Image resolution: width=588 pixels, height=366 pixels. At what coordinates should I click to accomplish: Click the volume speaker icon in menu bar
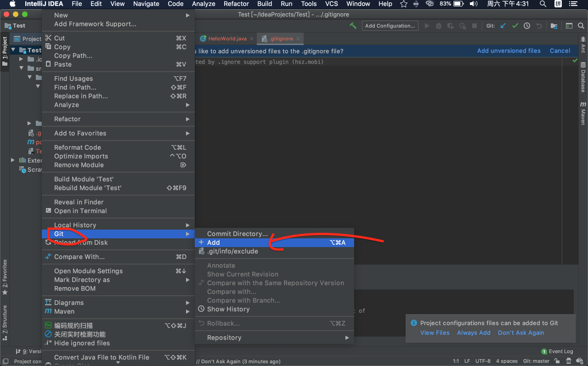tap(474, 4)
